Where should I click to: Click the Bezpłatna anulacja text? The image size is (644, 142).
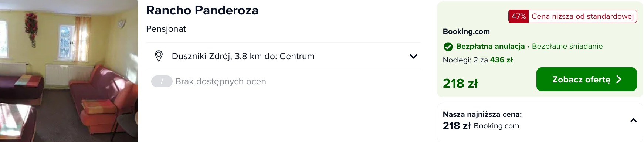coord(490,47)
